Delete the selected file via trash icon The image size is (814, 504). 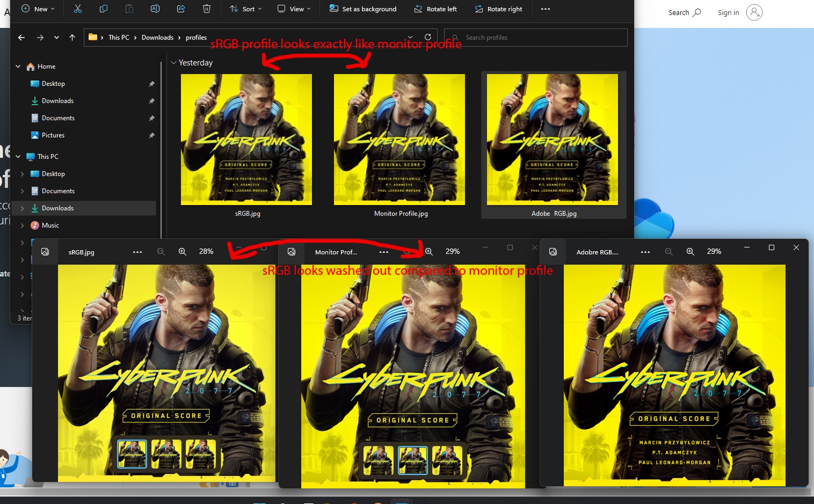click(x=207, y=9)
